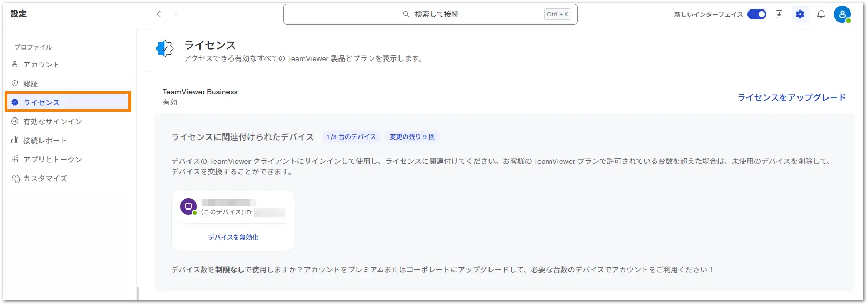868x305 pixels.
Task: Click the 変更の残り 9 回 badge
Action: [412, 137]
